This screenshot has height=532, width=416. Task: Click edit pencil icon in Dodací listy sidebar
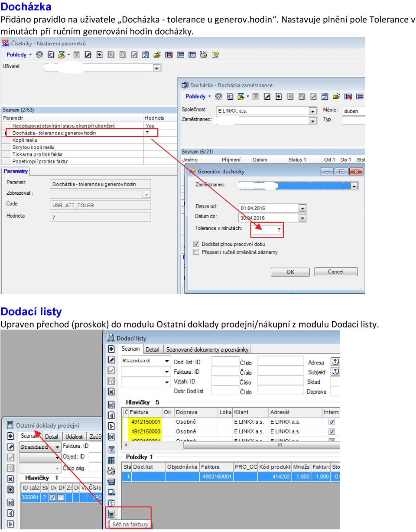coord(111,360)
